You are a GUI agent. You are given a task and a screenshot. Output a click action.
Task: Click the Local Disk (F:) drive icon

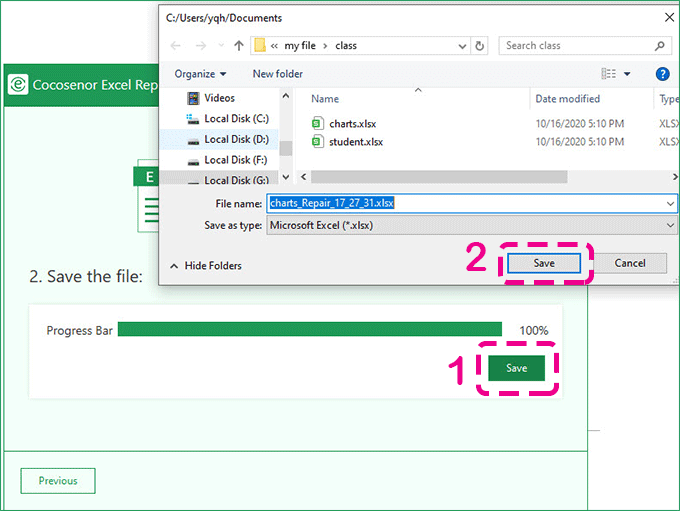193,162
